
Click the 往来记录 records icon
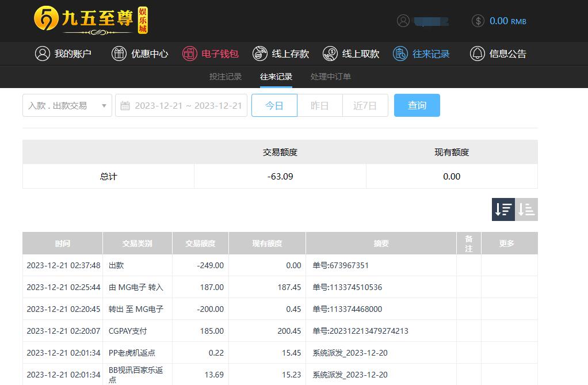click(x=400, y=54)
